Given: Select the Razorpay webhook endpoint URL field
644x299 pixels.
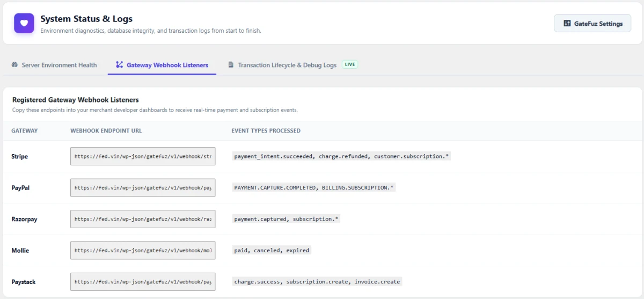Looking at the screenshot, I should 143,219.
